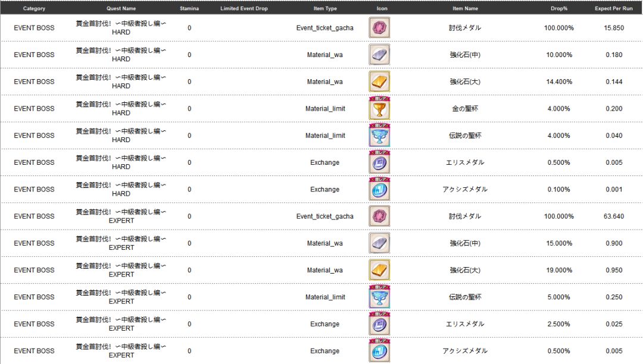Click the 伝説の聖杯 icon in the HARD row

[x=379, y=136]
